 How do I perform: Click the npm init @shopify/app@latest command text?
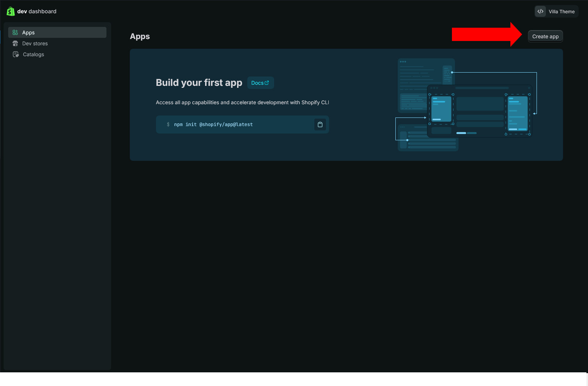click(213, 125)
